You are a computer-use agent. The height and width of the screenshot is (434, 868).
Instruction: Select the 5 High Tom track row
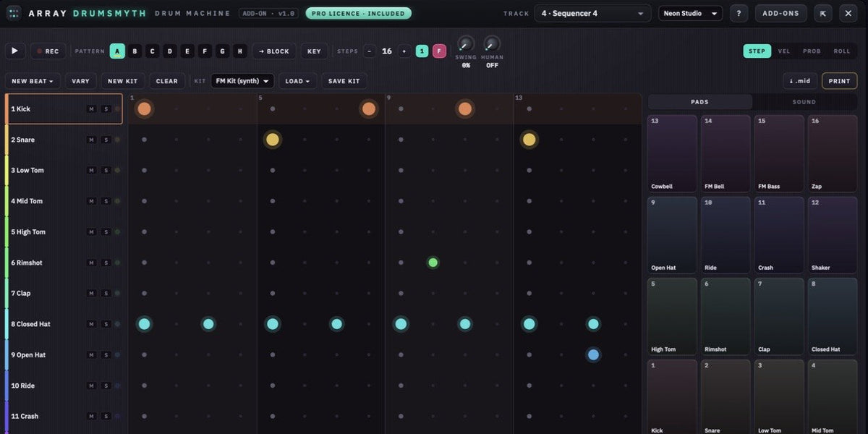[64, 232]
